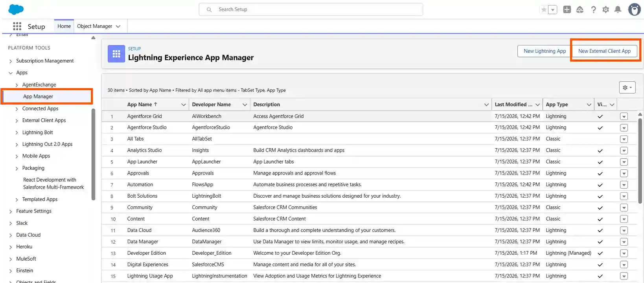Expand Lightning Bolt tree node
Viewport: 644px width, 283px height.
(x=17, y=133)
